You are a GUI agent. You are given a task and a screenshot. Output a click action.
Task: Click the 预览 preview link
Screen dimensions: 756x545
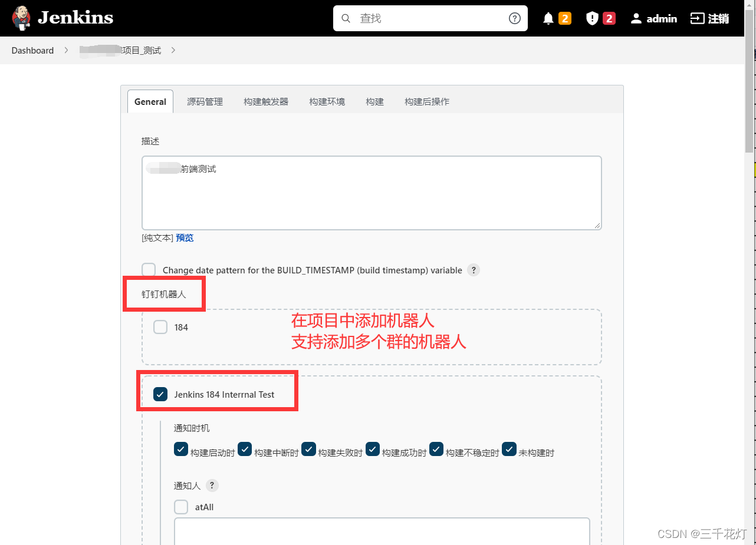point(185,237)
